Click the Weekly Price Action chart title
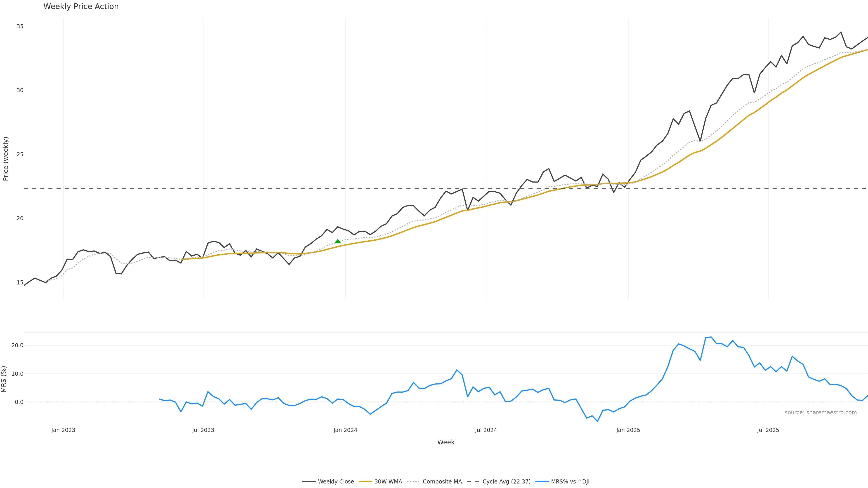The height and width of the screenshot is (488, 868). (81, 6)
